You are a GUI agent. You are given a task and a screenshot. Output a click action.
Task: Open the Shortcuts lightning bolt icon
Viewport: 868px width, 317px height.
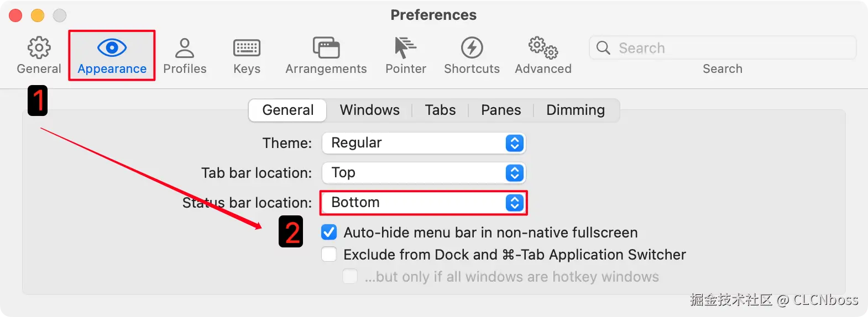coord(472,48)
